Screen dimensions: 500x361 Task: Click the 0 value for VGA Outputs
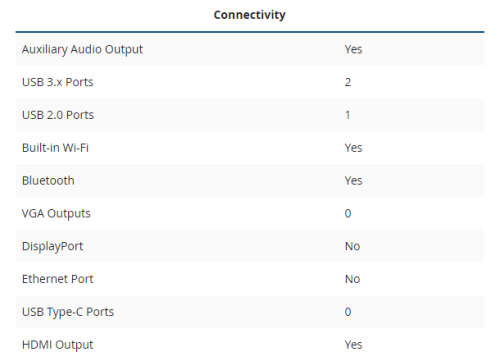[x=348, y=213]
